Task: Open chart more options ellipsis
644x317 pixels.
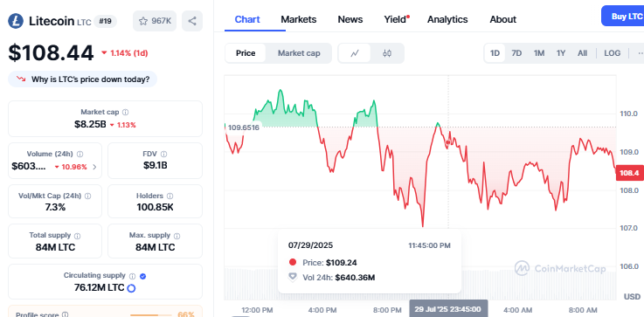Action: point(640,53)
